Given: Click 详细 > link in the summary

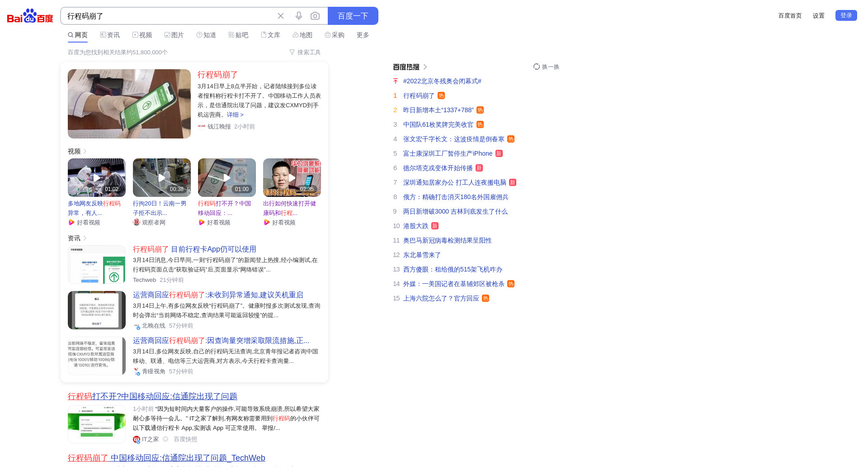Looking at the screenshot, I should 235,115.
